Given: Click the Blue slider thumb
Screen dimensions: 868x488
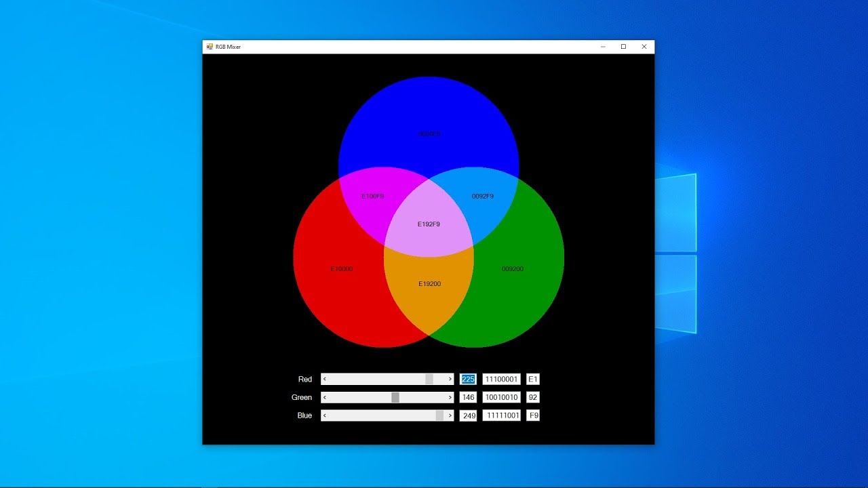Looking at the screenshot, I should pyautogui.click(x=441, y=415).
